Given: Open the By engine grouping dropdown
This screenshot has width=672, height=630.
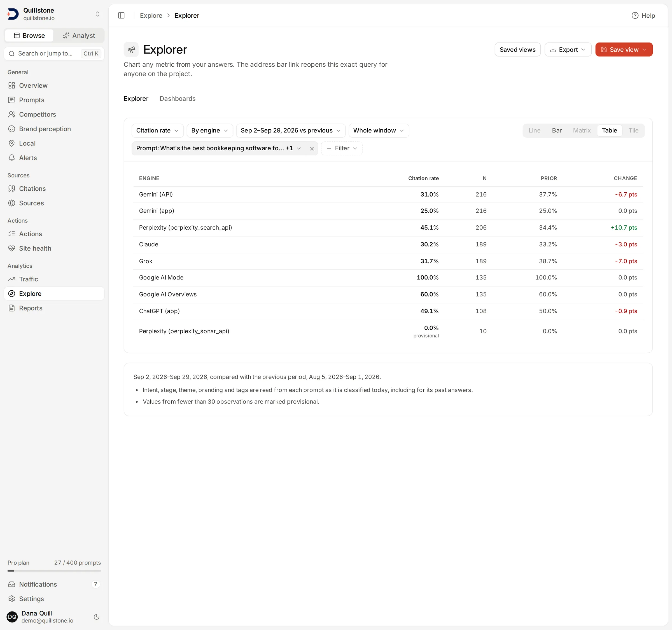Looking at the screenshot, I should click(x=209, y=130).
